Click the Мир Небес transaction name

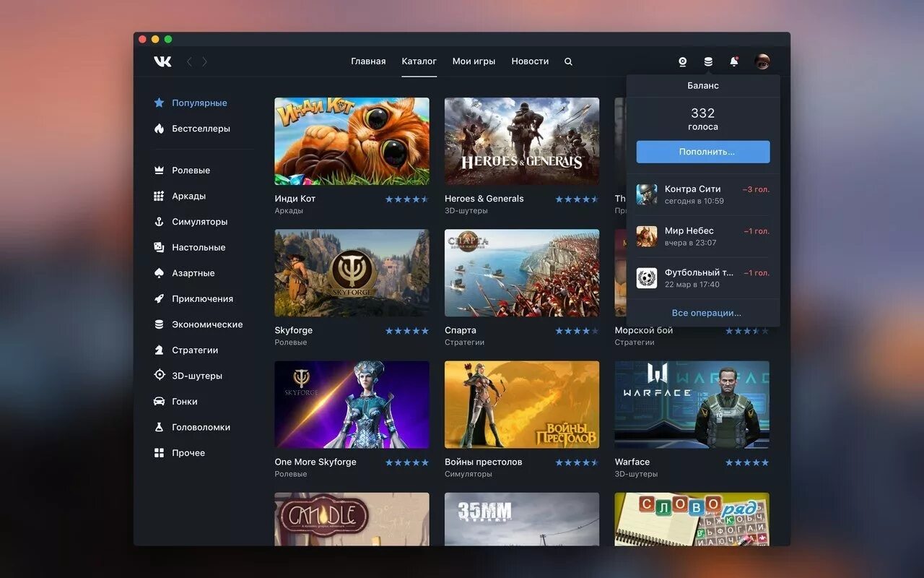(689, 230)
